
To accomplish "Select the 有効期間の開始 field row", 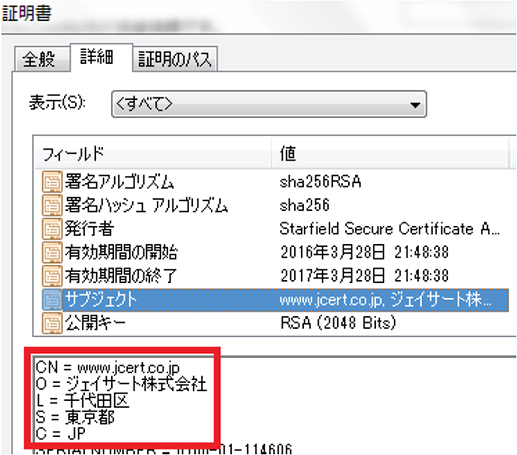I will pyautogui.click(x=275, y=252).
